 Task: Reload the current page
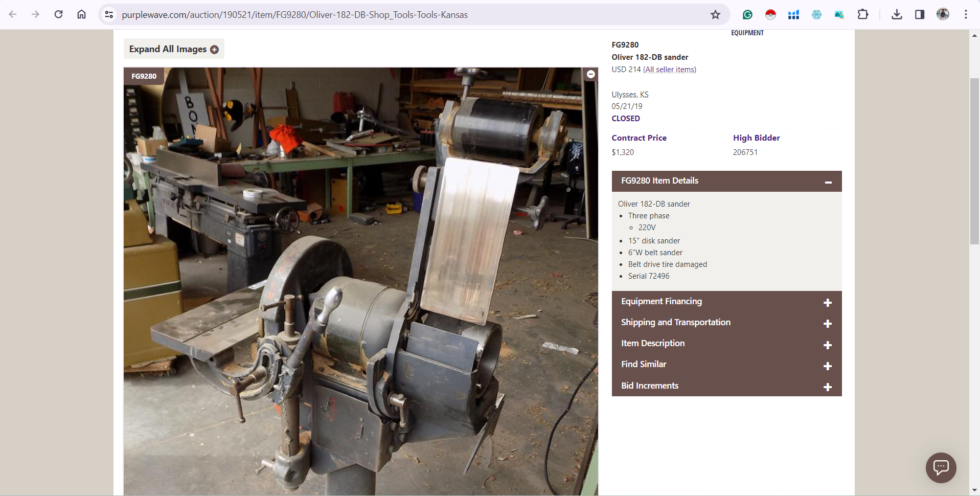click(58, 14)
